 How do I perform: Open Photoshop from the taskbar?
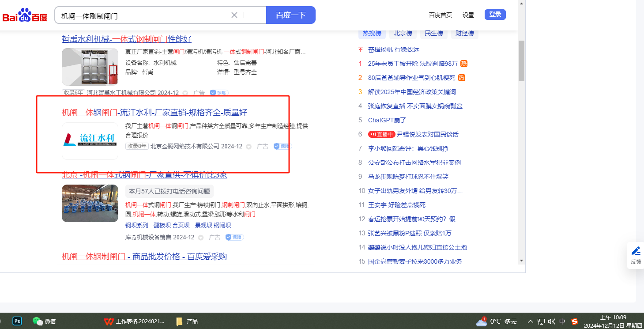[17, 321]
